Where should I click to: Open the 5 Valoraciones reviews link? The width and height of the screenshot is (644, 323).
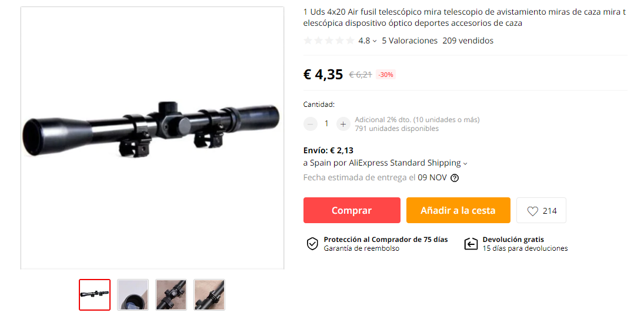[x=409, y=41]
